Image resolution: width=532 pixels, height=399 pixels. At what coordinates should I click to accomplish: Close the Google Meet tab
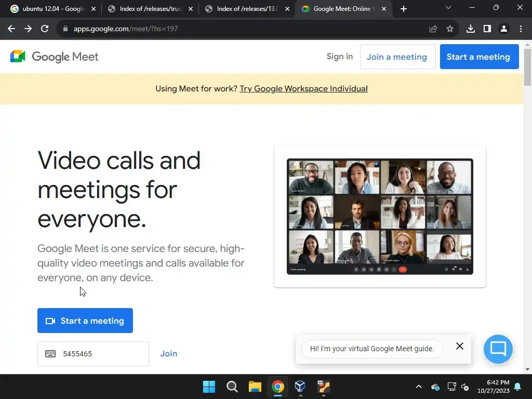pos(384,9)
